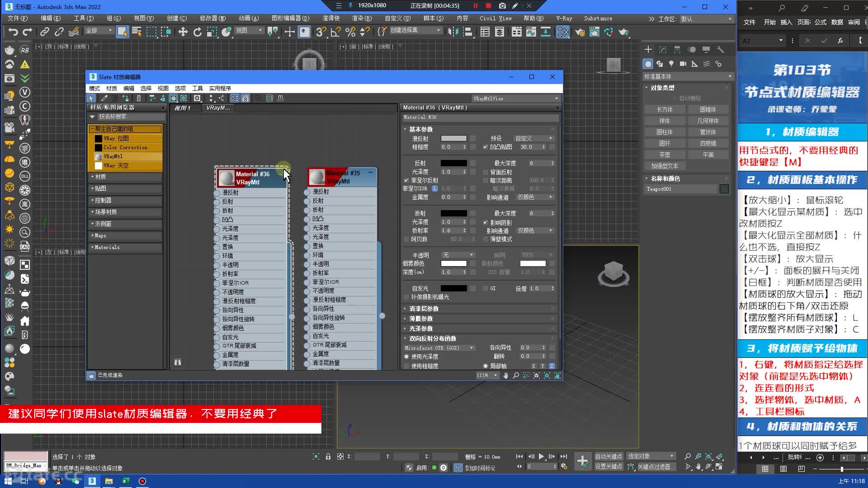
Task: Click the Undo arrow in main toolbar
Action: [x=13, y=32]
